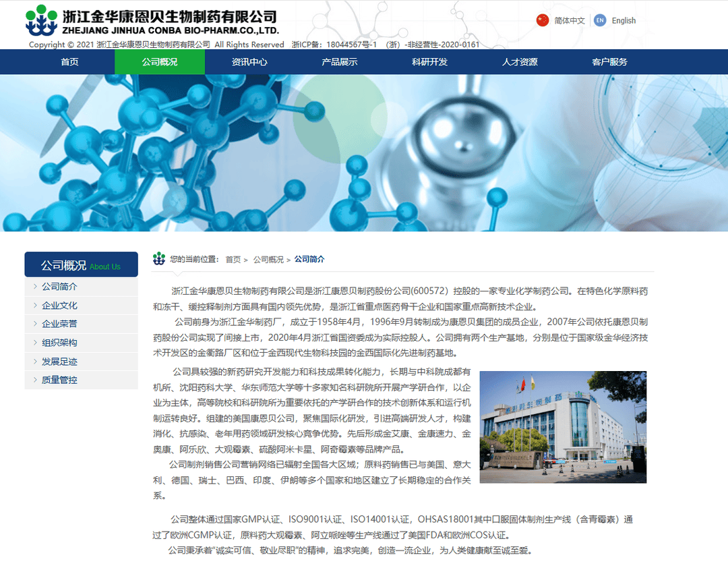Screen dimensions: 728x566
Task: Click the (浙)-非经营性-2020-0161 license text
Action: tap(433, 45)
